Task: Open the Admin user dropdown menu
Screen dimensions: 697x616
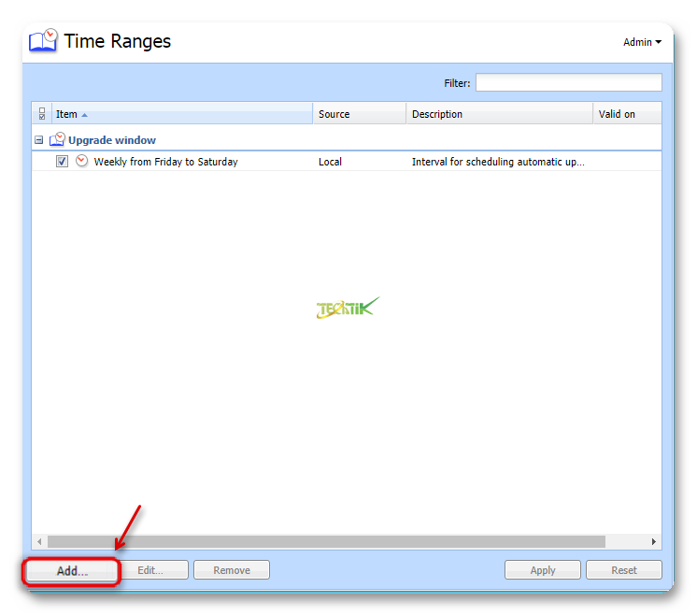Action: click(642, 42)
